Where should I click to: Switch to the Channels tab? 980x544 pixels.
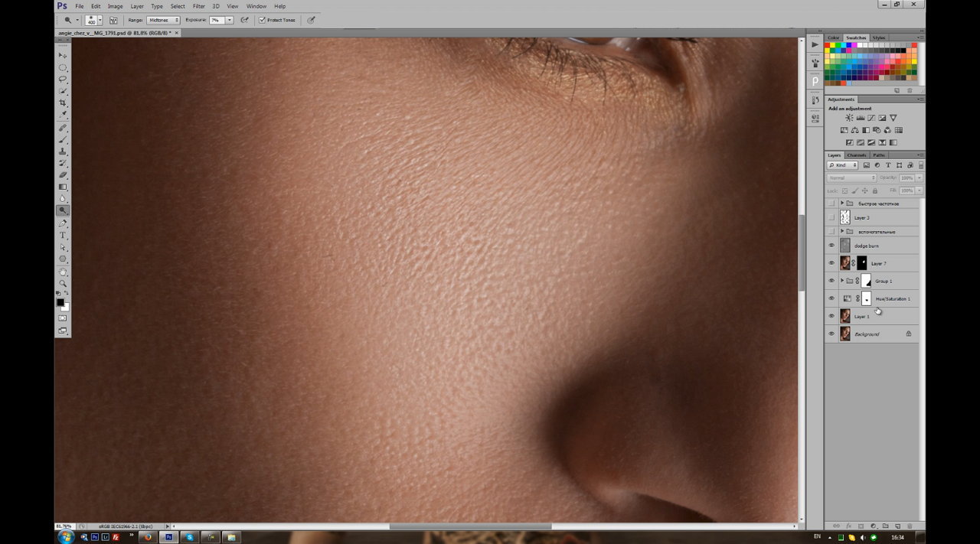(856, 155)
